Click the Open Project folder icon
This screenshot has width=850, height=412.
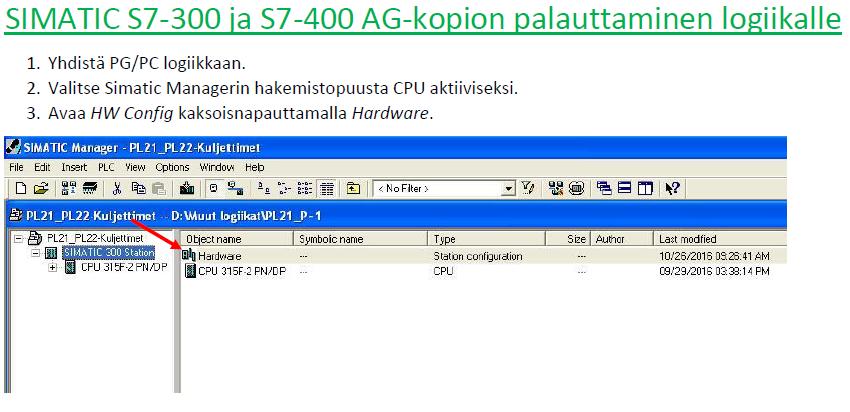click(40, 188)
